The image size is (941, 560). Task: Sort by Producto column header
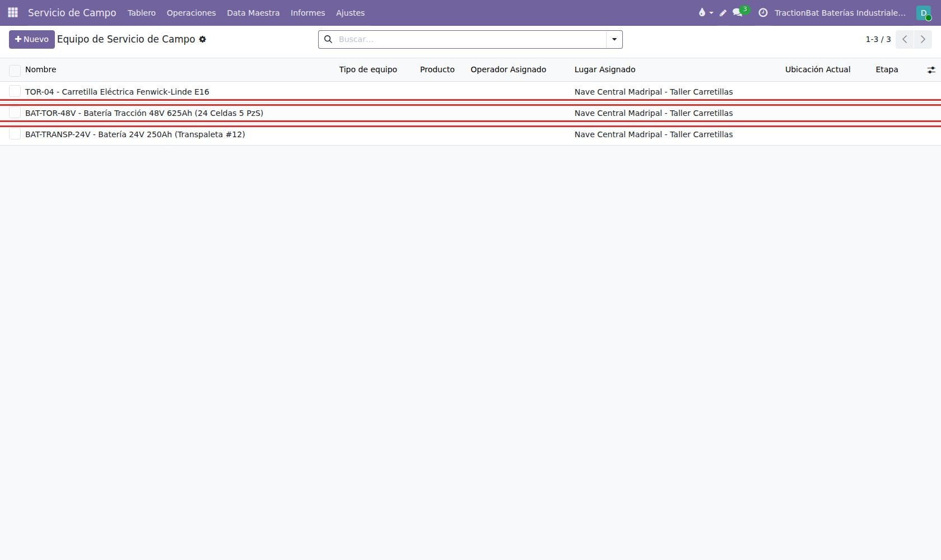click(x=437, y=69)
